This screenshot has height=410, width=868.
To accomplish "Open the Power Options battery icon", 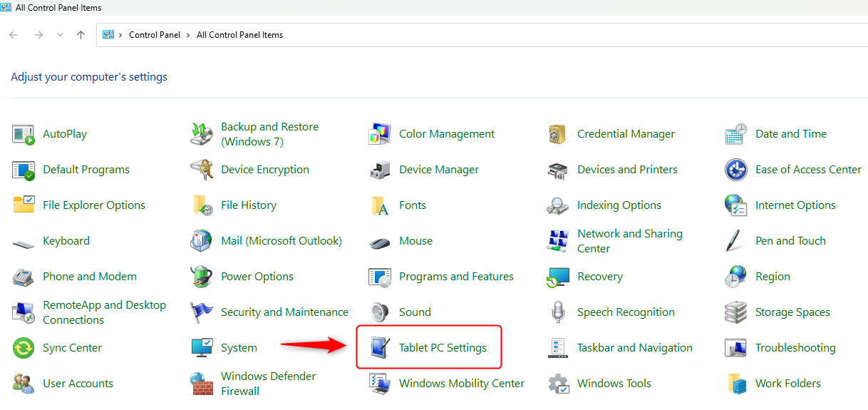I will tap(202, 277).
